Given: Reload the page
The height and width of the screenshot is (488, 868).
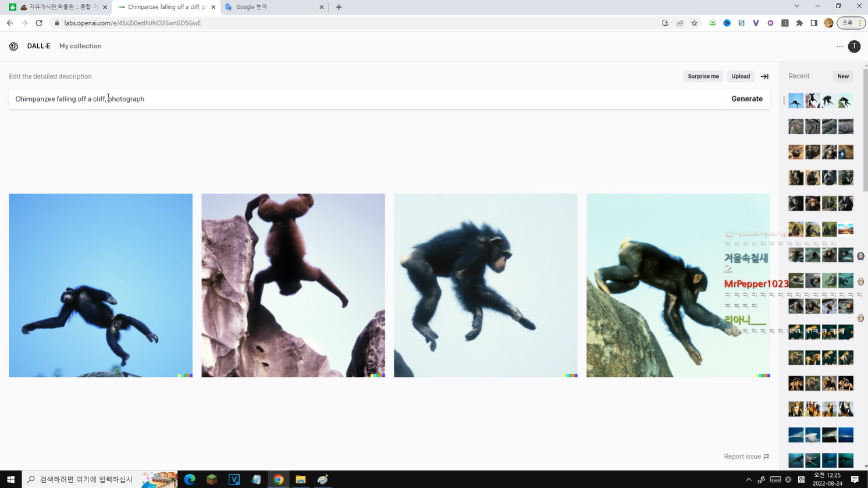Looking at the screenshot, I should (39, 23).
